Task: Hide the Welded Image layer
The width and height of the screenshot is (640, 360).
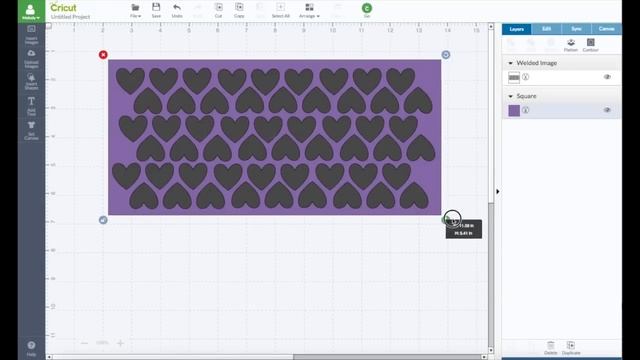Action: point(607,77)
